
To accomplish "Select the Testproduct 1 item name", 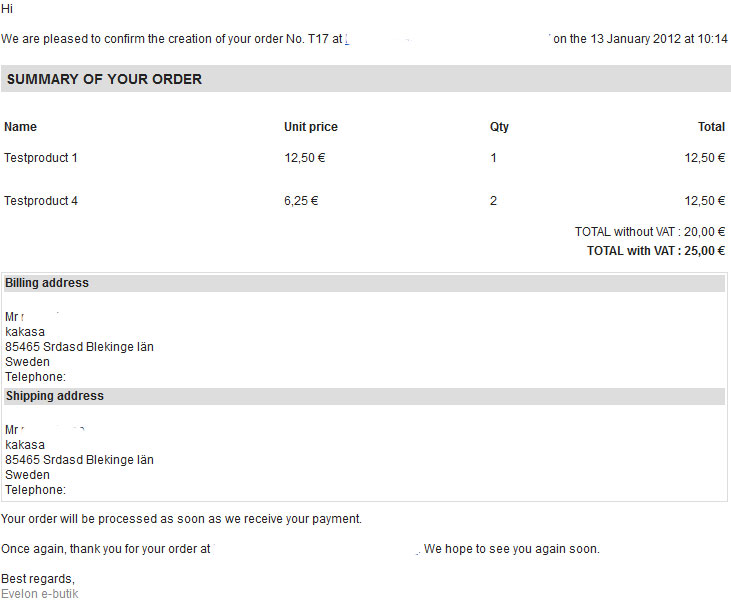I will (41, 158).
